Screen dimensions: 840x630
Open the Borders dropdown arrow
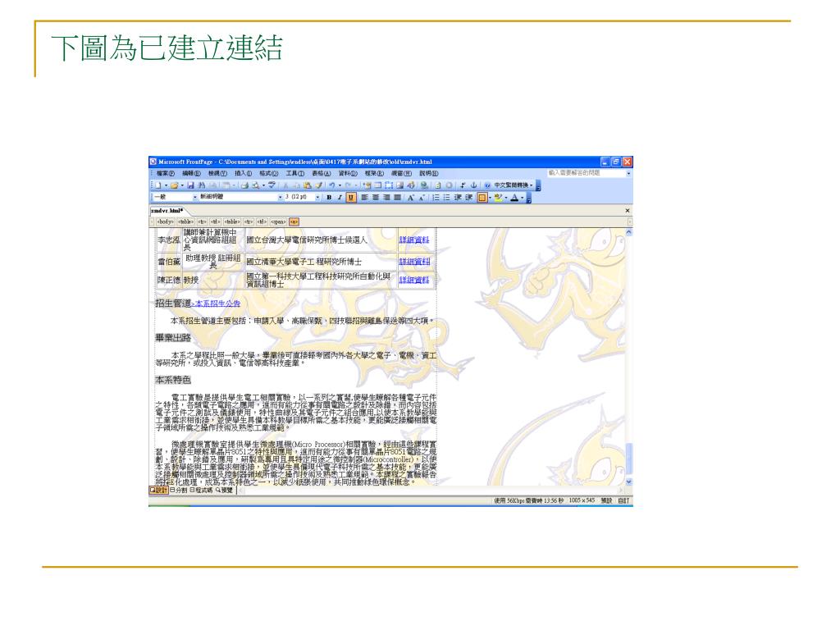(491, 197)
